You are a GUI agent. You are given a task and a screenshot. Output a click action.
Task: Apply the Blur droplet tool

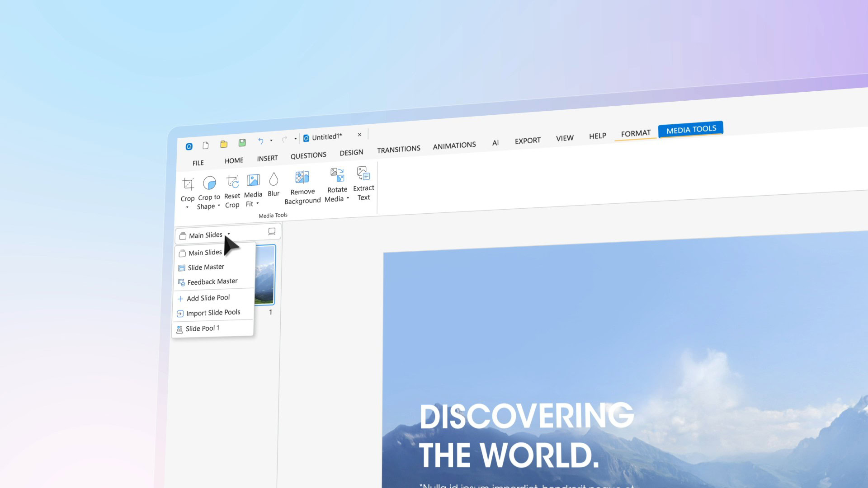(274, 179)
